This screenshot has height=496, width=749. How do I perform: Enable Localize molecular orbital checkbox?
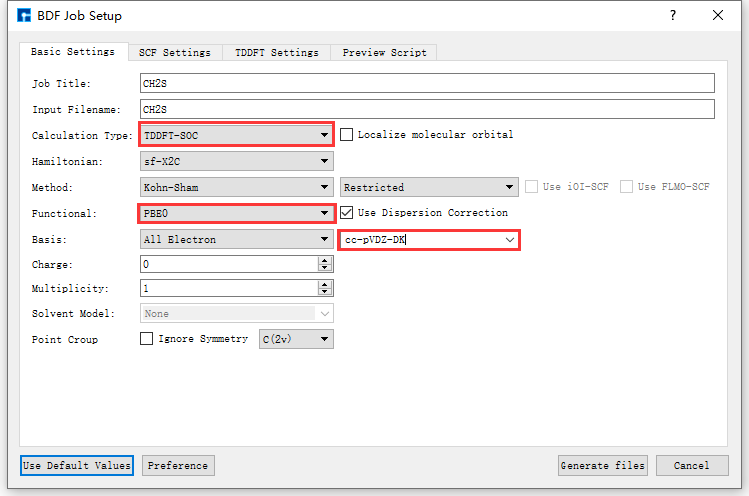(347, 135)
